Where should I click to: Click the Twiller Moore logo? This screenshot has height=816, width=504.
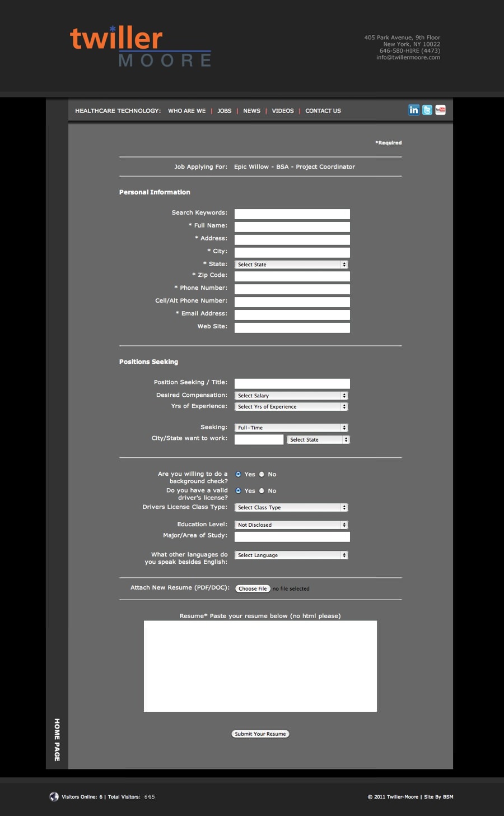pyautogui.click(x=141, y=47)
